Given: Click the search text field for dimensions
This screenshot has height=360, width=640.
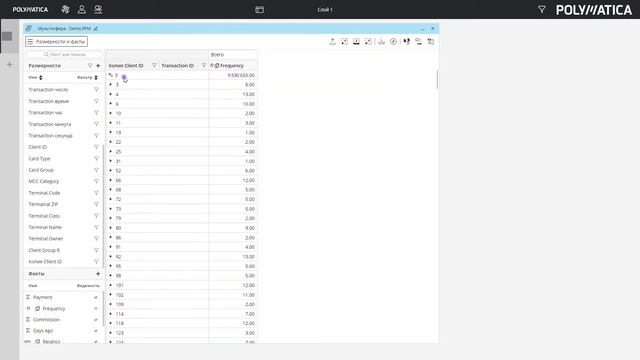Looking at the screenshot, I should (64, 54).
